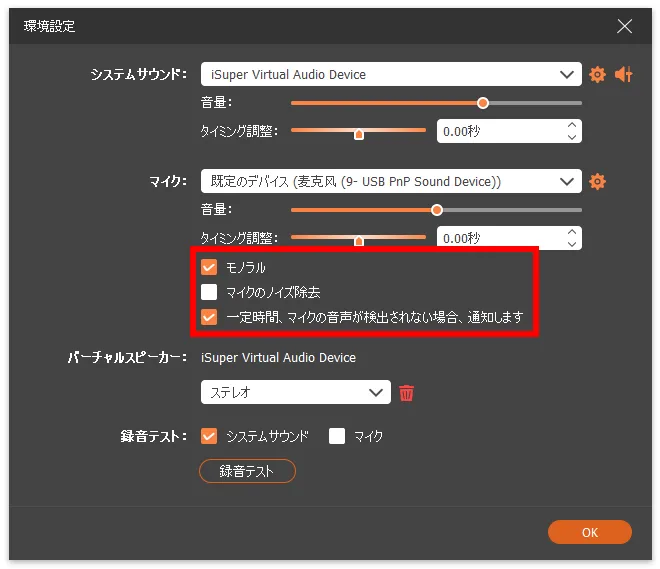Image resolution: width=660 pixels, height=569 pixels.
Task: Adjust the system sound 音量 slider
Action: pyautogui.click(x=483, y=102)
